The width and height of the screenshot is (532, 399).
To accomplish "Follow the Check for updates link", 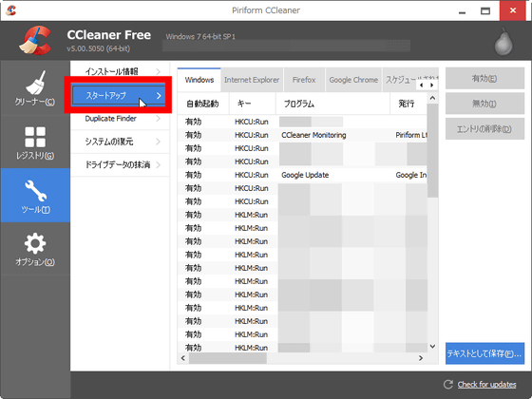I will point(486,385).
